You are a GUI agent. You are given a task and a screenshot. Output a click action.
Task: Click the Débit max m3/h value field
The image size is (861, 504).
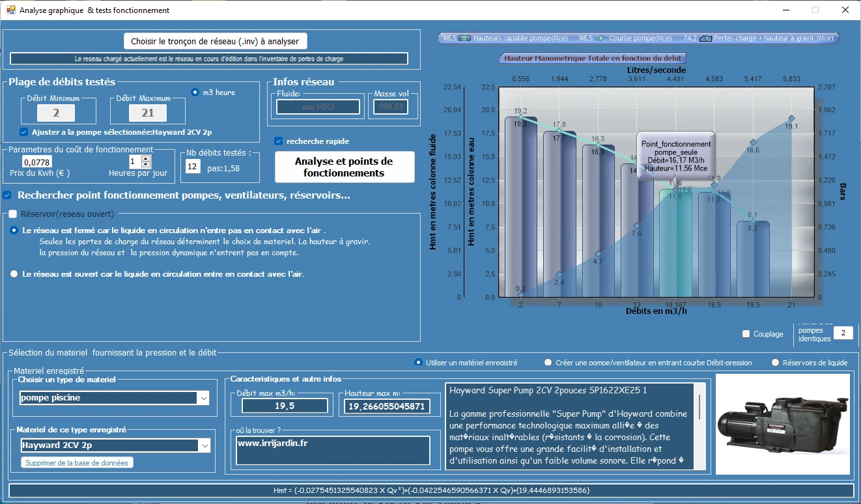click(285, 406)
